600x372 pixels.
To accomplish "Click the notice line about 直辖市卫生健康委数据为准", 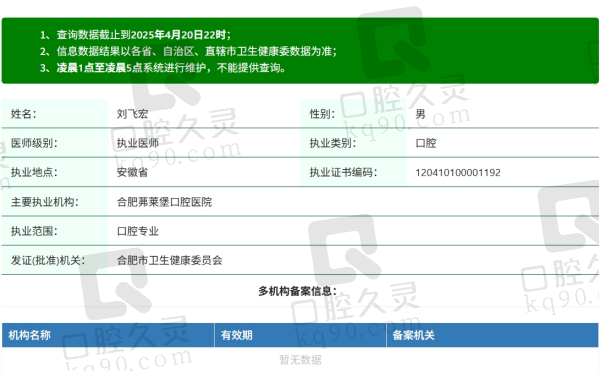I will click(188, 51).
